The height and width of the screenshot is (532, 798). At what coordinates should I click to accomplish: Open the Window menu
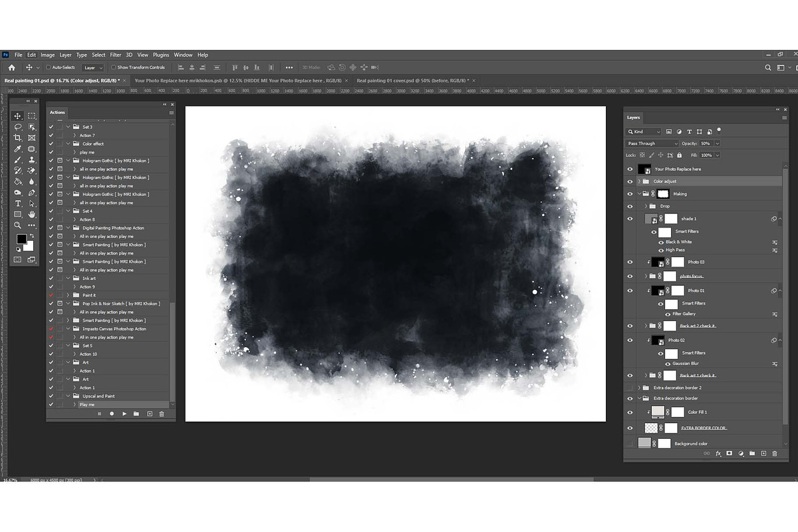pos(184,55)
